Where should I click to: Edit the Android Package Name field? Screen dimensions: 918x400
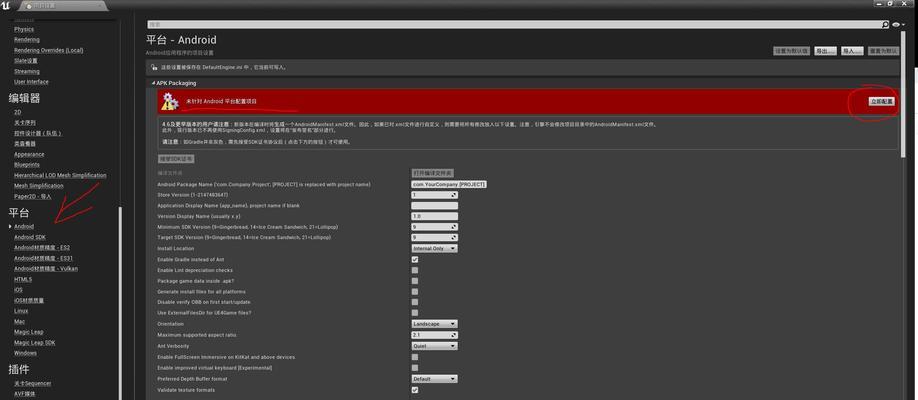[x=449, y=184]
